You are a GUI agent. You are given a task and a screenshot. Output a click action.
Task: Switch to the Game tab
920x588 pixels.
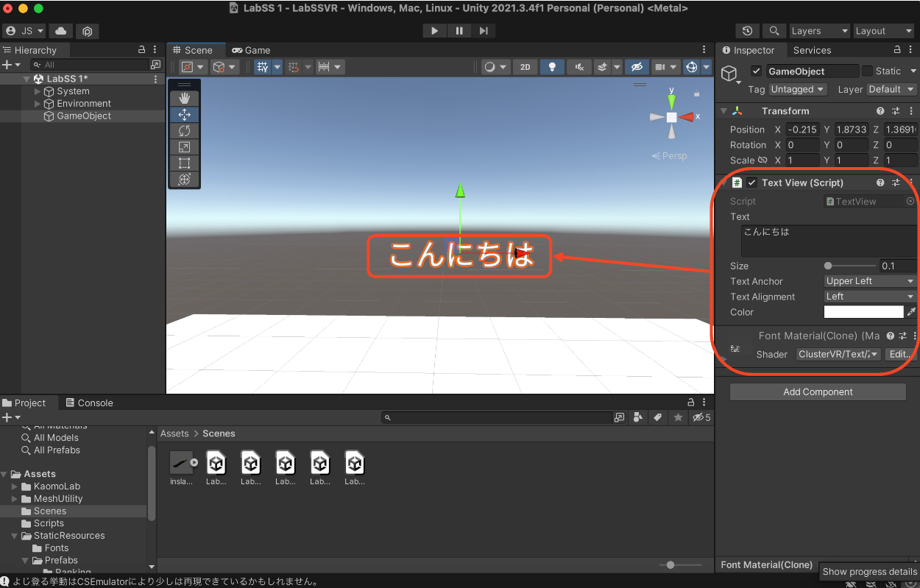[x=251, y=50]
